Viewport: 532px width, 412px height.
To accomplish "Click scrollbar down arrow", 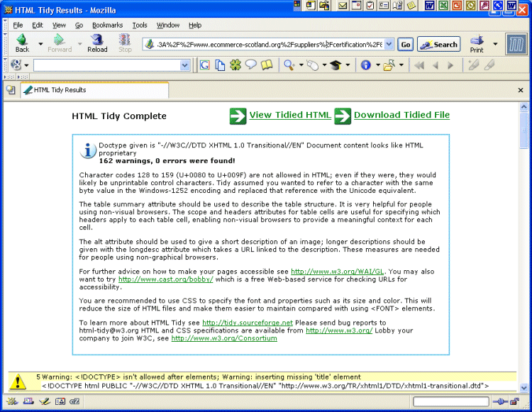I will [x=524, y=387].
